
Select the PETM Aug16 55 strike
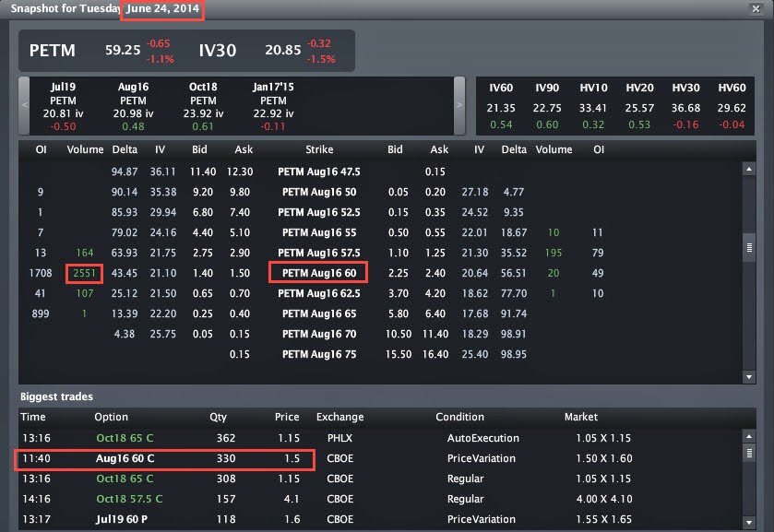[319, 232]
